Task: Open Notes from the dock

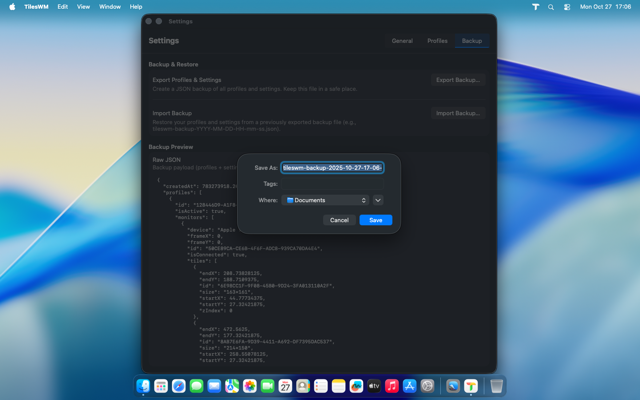Action: 338,386
